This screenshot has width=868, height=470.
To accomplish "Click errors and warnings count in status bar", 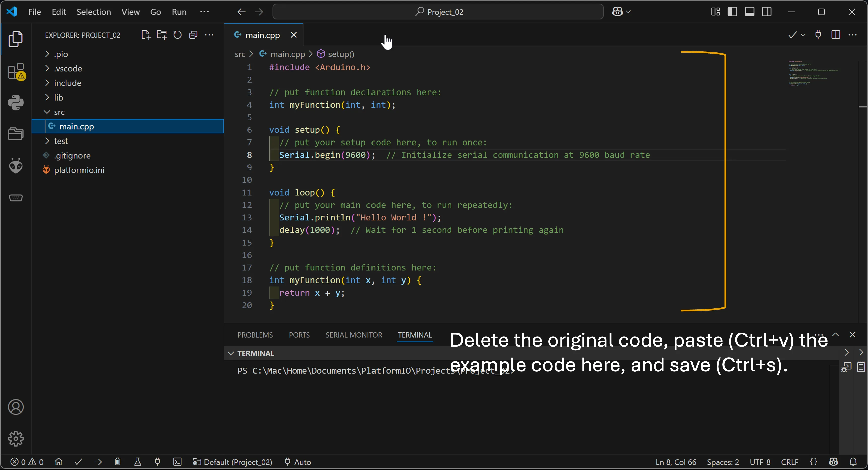I will [27, 462].
